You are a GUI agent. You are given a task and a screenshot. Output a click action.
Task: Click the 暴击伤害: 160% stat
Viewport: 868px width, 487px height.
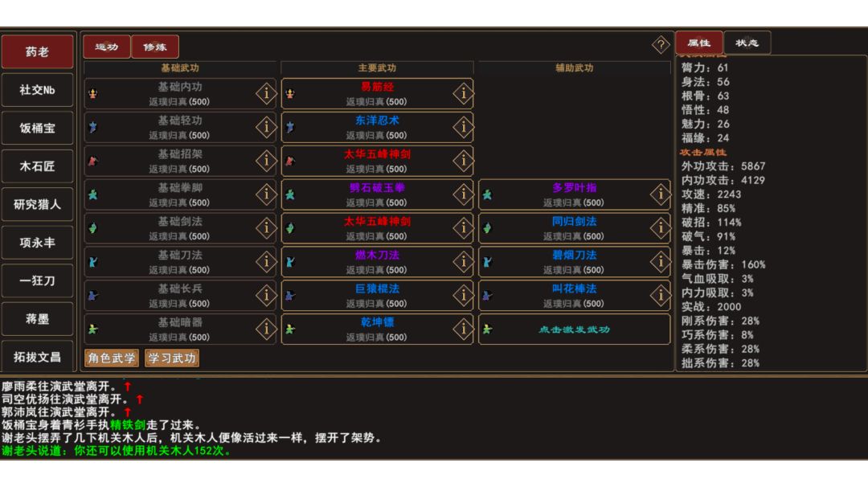723,264
